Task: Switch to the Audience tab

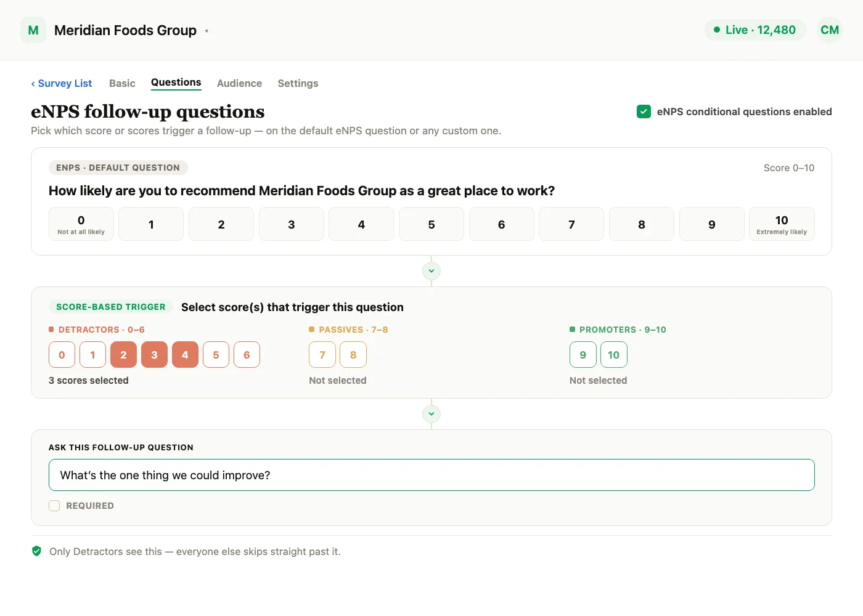Action: (239, 83)
